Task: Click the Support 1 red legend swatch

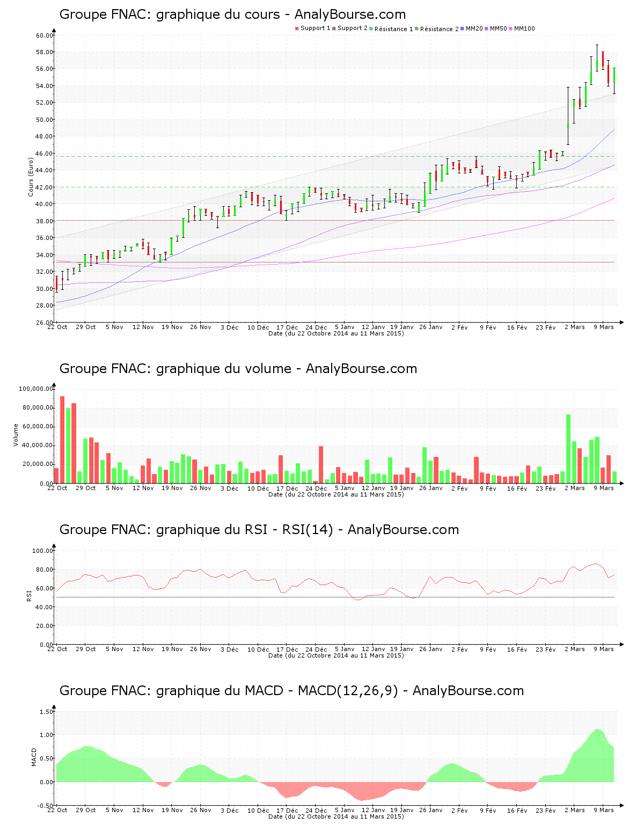Action: [297, 28]
